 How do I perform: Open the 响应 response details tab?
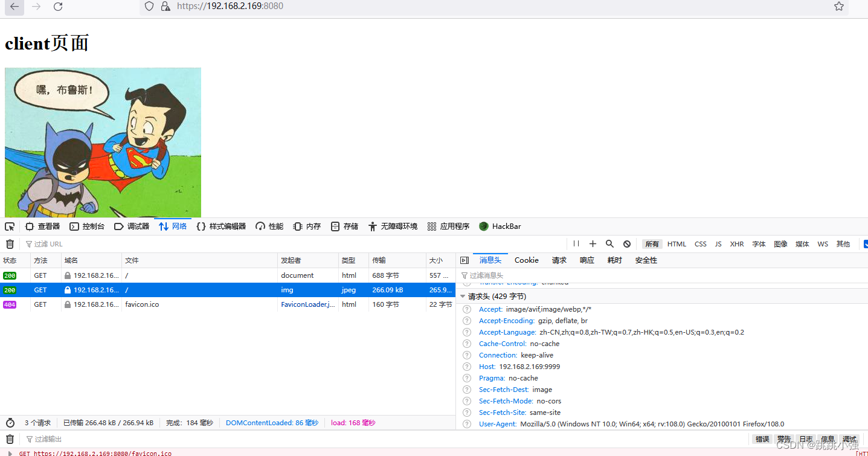coord(587,260)
